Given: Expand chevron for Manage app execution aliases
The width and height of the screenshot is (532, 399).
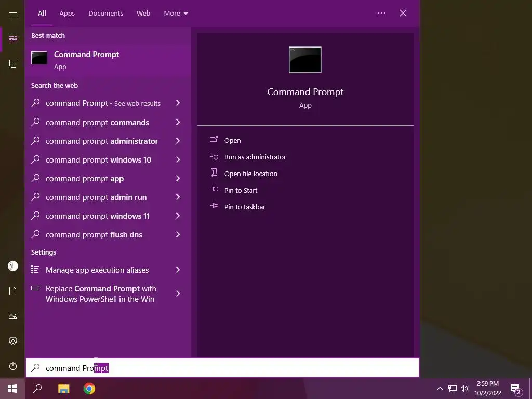Looking at the screenshot, I should tap(178, 270).
